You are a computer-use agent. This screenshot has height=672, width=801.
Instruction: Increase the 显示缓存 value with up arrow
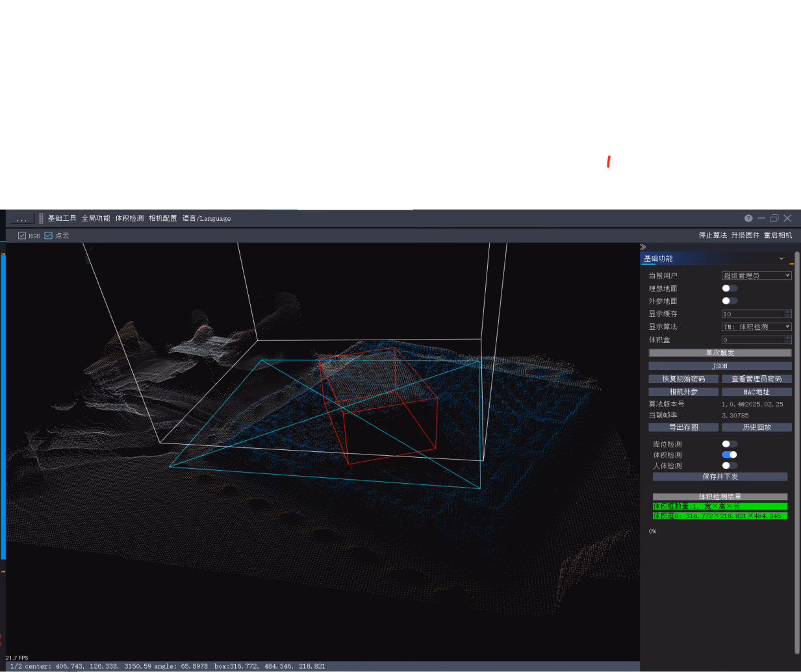pyautogui.click(x=787, y=312)
